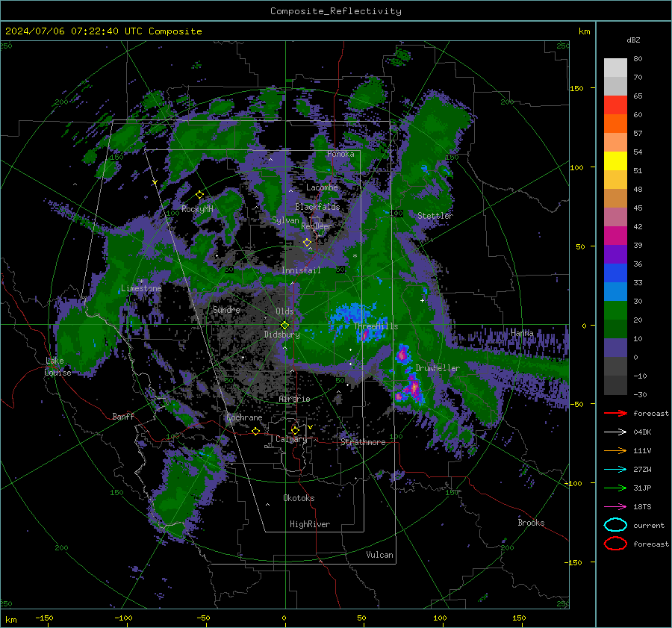This screenshot has width=672, height=628.
Task: Click the Cochrane city label
Action: [x=244, y=417]
